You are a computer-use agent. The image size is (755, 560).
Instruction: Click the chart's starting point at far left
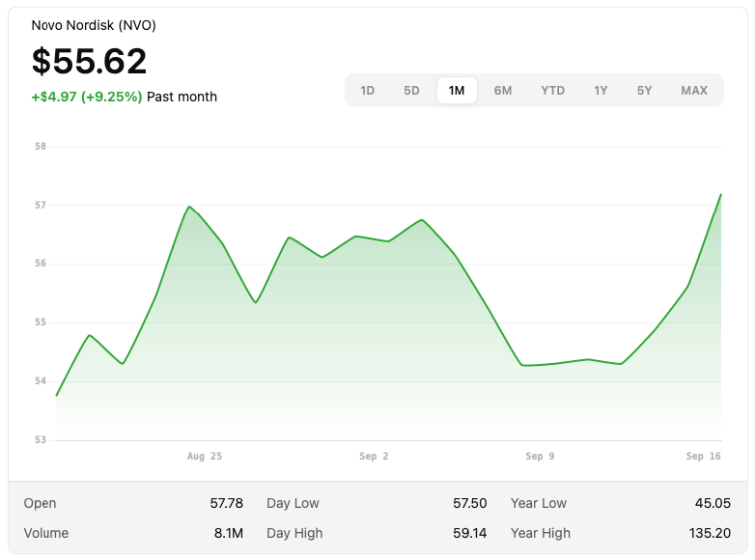(57, 395)
